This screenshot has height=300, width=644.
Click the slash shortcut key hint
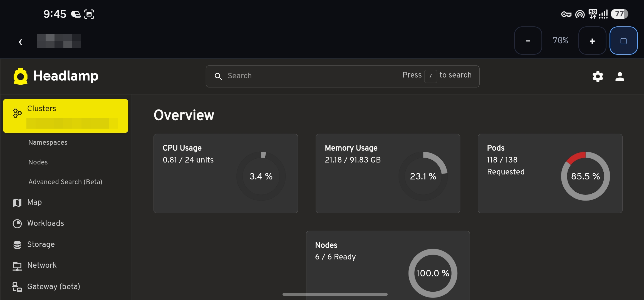[430, 76]
